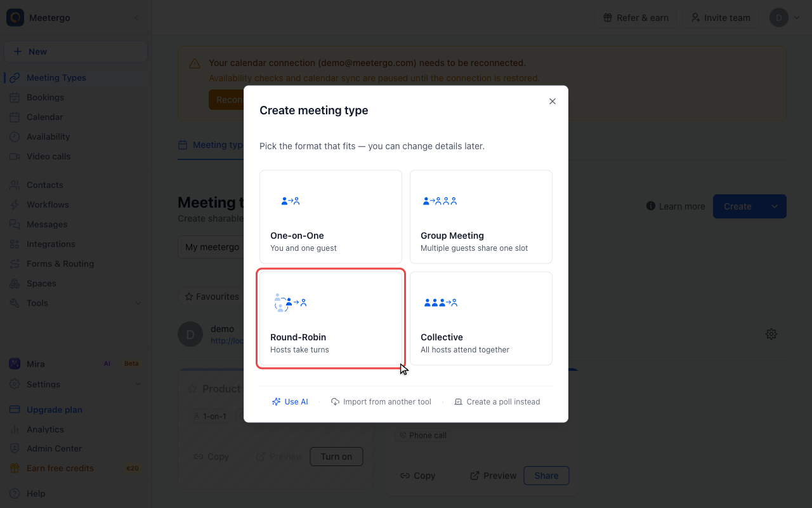Viewport: 812px width, 508px height.
Task: Click the Use AI sparkle link
Action: (290, 402)
